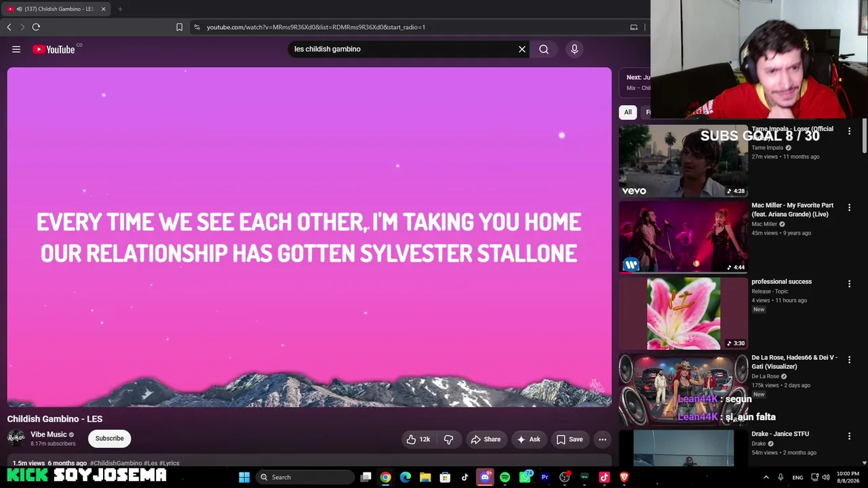Share the Childish Gambino - LES video

click(486, 439)
